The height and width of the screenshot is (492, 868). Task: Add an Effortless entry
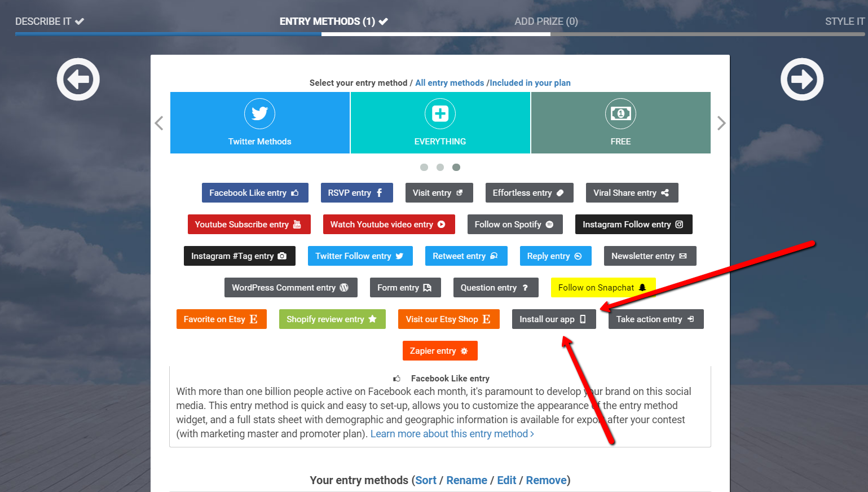click(x=530, y=193)
